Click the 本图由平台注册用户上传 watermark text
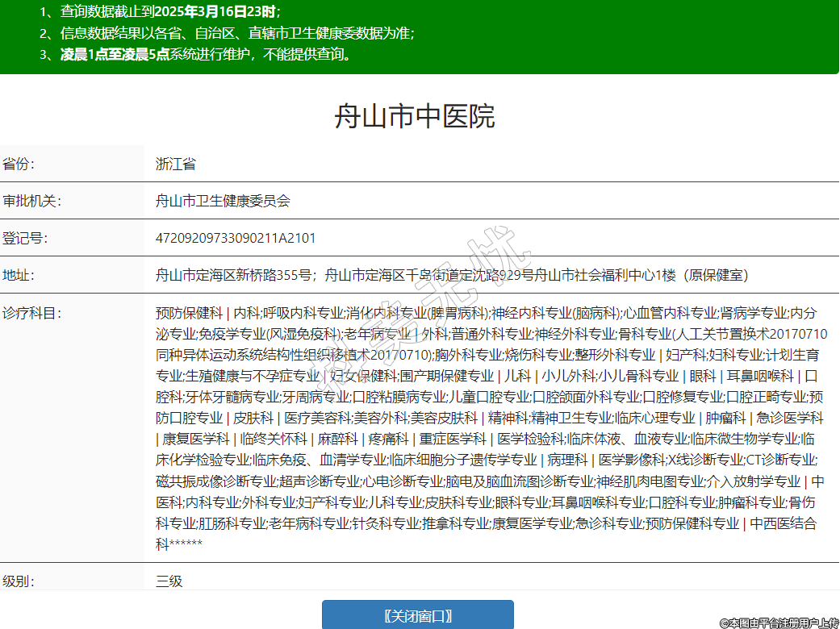Screen dimensions: 840x629 [x=778, y=622]
